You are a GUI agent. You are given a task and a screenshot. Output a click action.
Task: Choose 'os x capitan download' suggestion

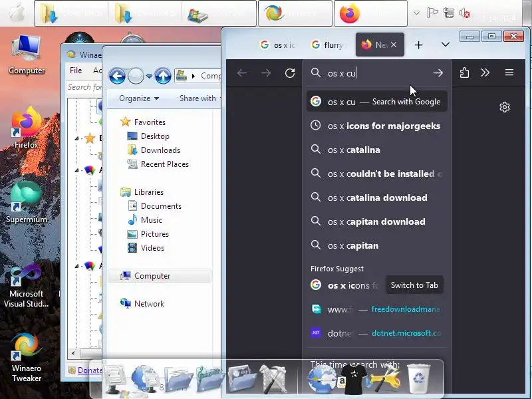click(376, 221)
